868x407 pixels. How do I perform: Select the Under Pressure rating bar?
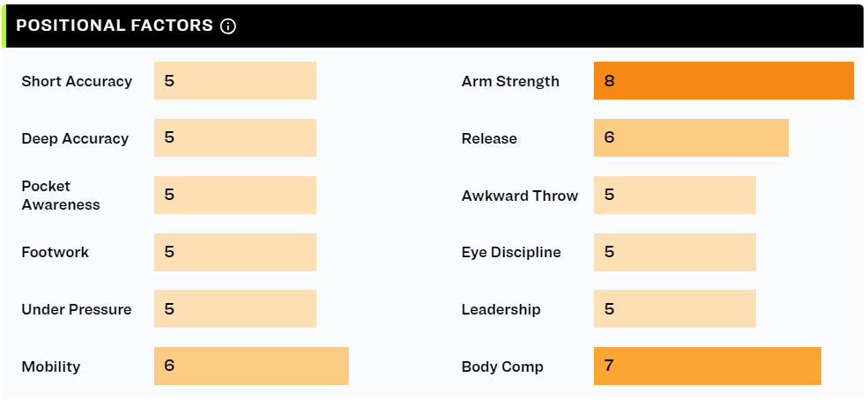tap(235, 309)
